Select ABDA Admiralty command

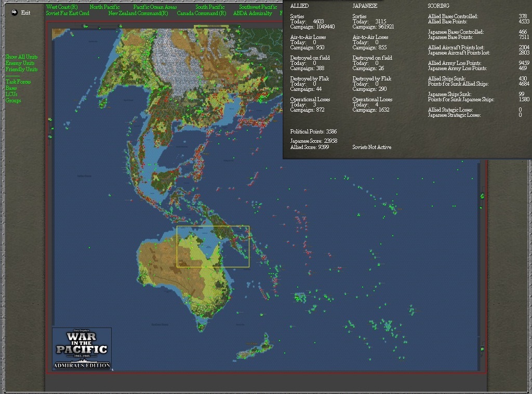tap(252, 13)
